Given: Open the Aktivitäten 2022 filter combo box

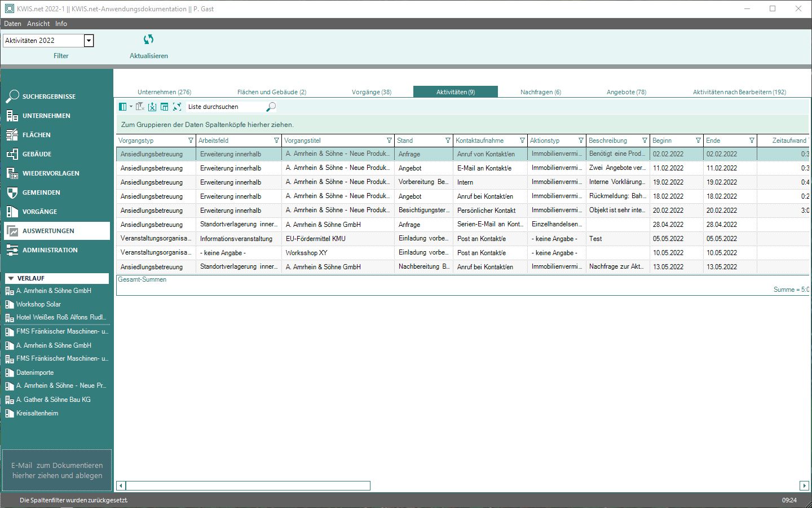Looking at the screenshot, I should tap(48, 41).
